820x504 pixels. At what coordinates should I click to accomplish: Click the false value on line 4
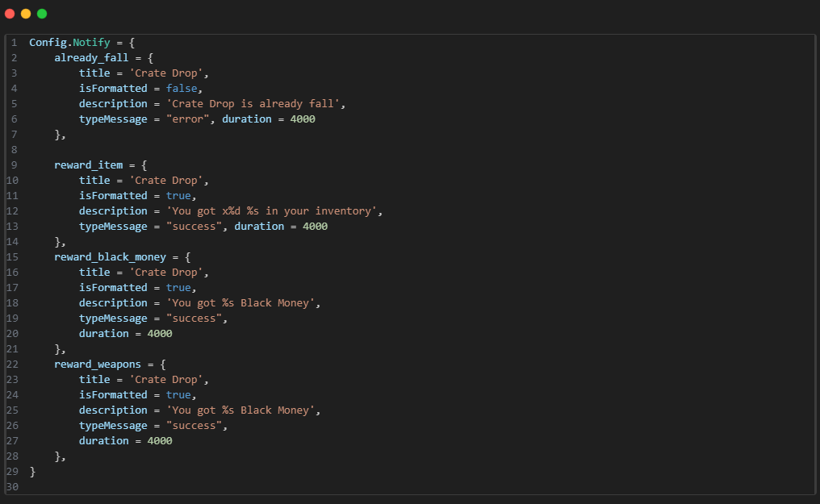coord(182,88)
